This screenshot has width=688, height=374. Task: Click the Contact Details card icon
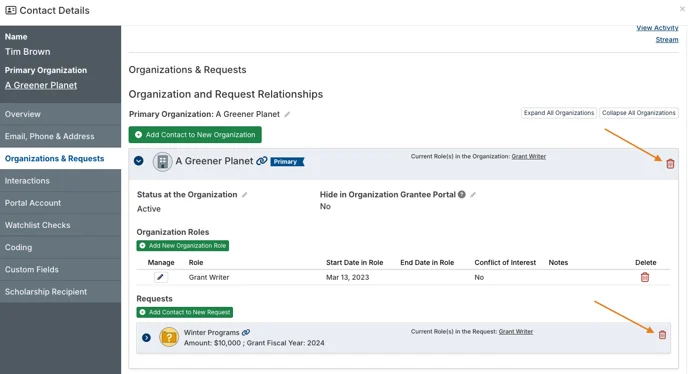pos(11,10)
